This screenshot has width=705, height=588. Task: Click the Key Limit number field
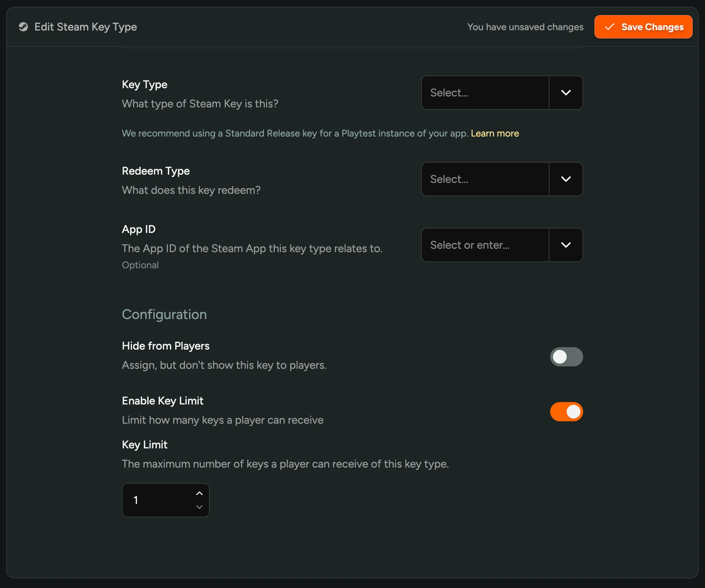click(165, 500)
